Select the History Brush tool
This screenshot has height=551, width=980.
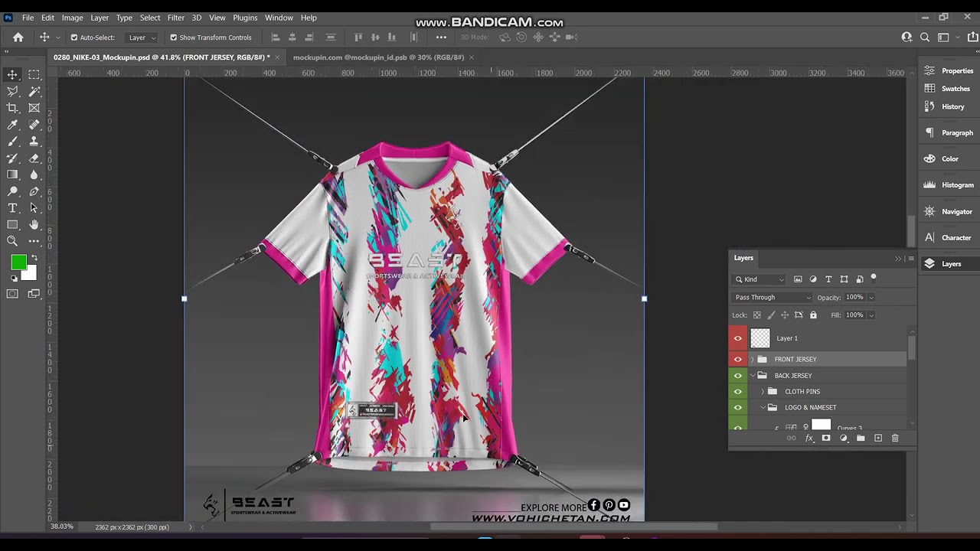pyautogui.click(x=13, y=158)
